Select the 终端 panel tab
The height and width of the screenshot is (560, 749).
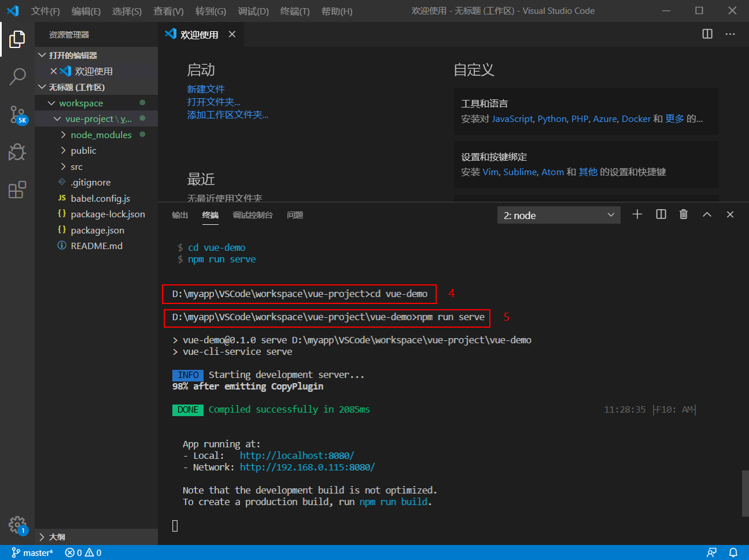point(211,215)
